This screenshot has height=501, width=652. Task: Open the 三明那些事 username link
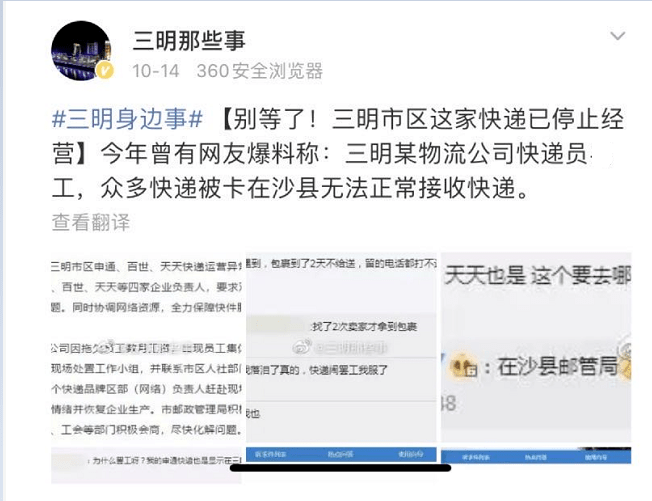pos(189,41)
